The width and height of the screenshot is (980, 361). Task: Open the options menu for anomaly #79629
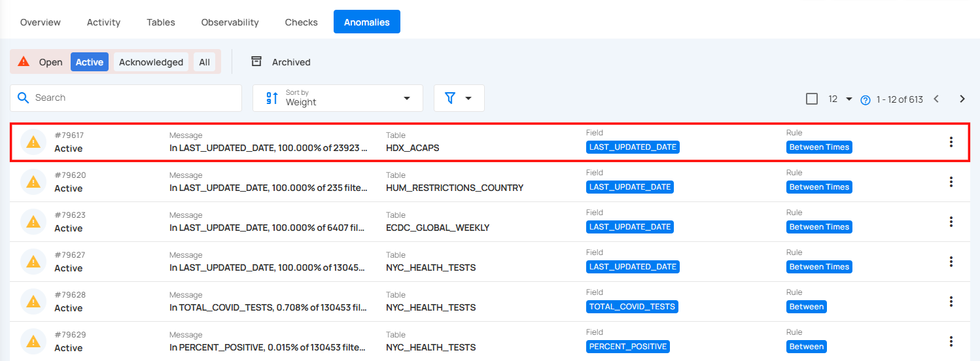pyautogui.click(x=951, y=341)
